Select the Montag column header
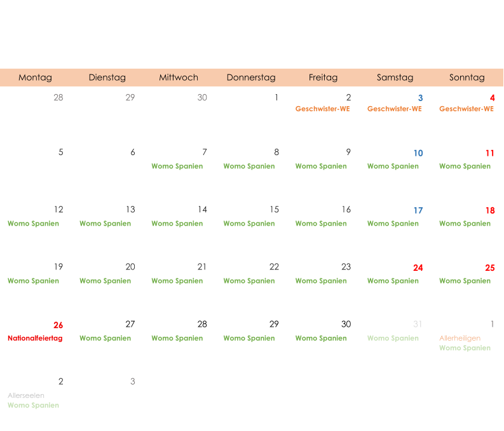 (35, 78)
